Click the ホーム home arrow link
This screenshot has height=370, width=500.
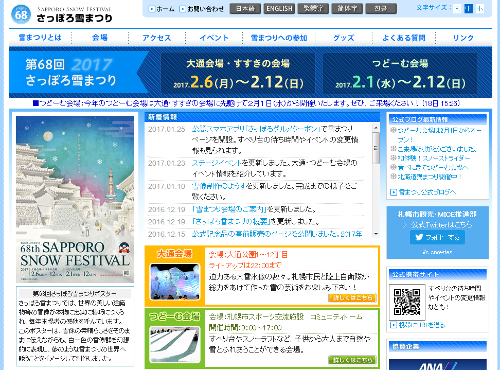(162, 9)
